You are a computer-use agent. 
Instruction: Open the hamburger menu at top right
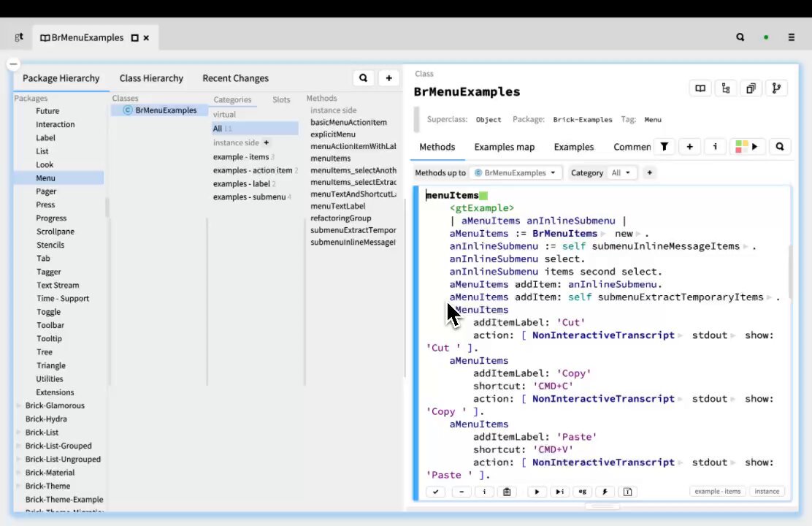click(x=791, y=37)
